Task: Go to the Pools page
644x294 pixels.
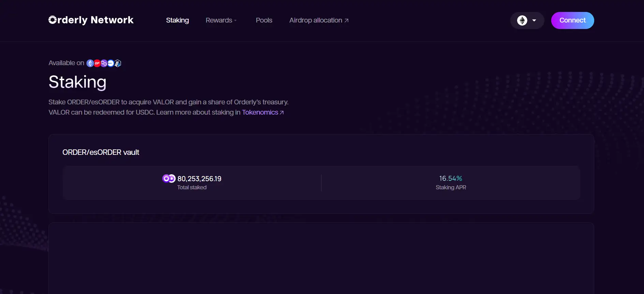Action: (x=264, y=20)
